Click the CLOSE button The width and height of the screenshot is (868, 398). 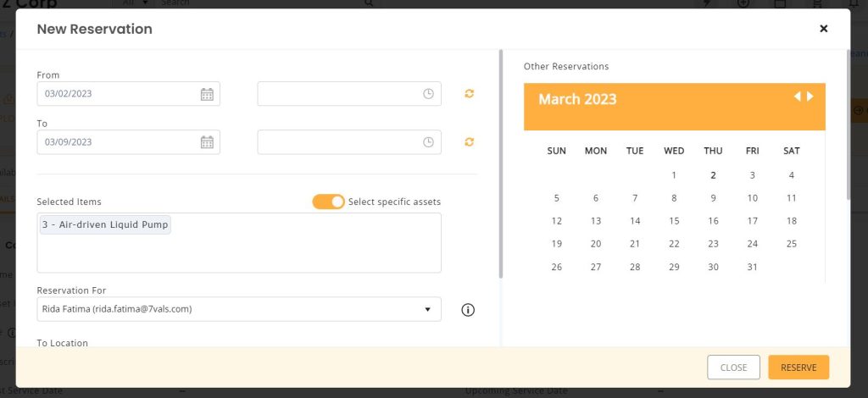[733, 368]
